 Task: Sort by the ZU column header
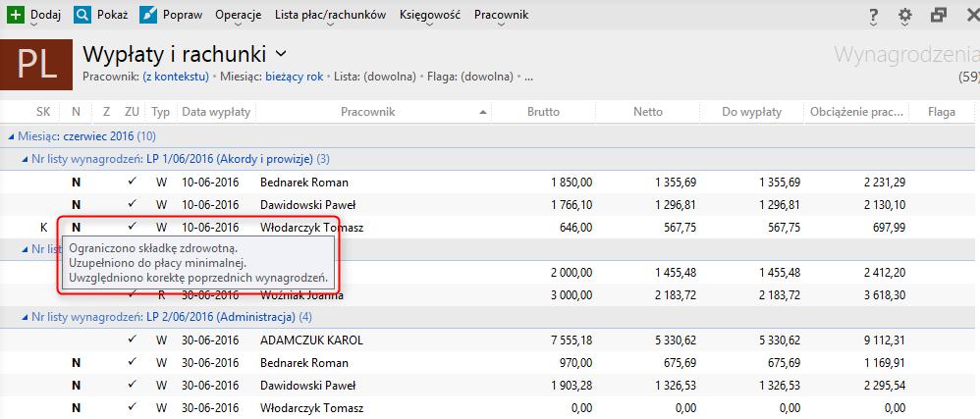click(132, 113)
